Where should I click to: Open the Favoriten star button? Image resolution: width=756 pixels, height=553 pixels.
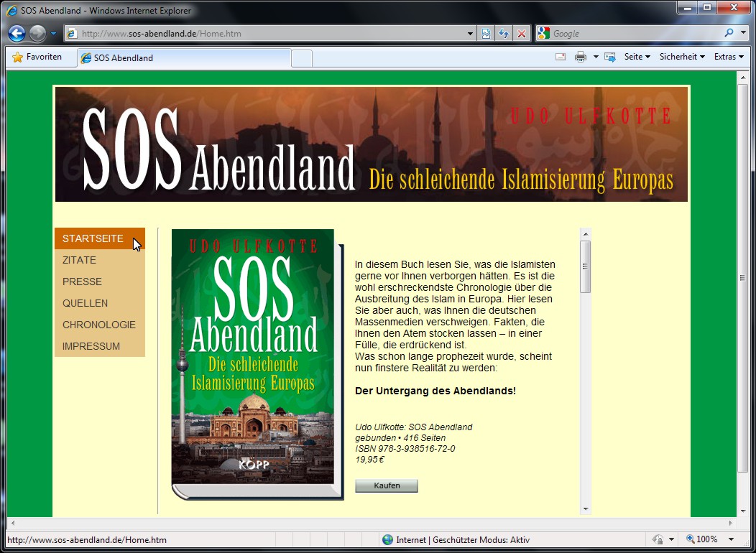coord(37,57)
